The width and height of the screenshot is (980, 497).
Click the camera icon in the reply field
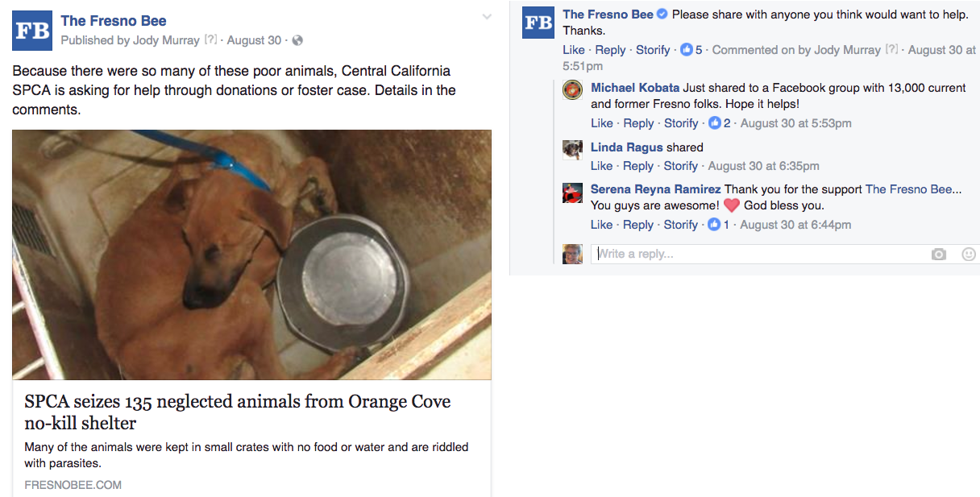(x=938, y=254)
